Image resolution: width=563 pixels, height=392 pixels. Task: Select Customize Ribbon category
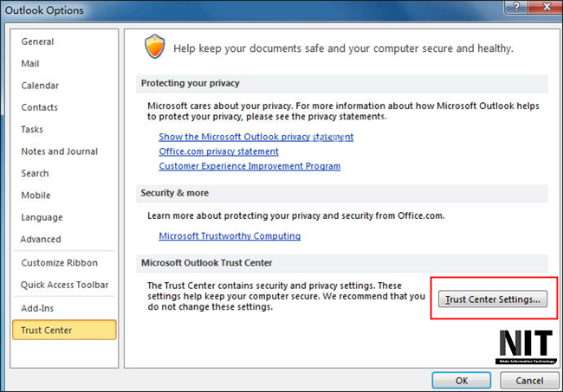pyautogui.click(x=59, y=263)
